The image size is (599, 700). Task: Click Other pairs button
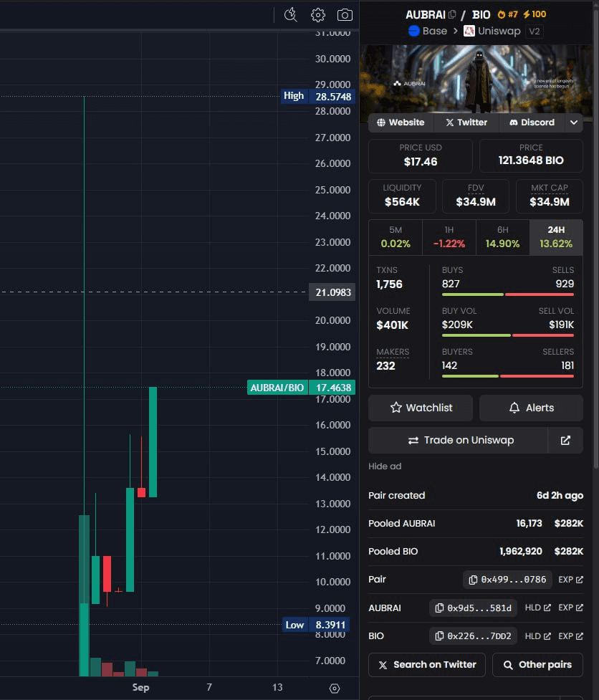coord(537,665)
